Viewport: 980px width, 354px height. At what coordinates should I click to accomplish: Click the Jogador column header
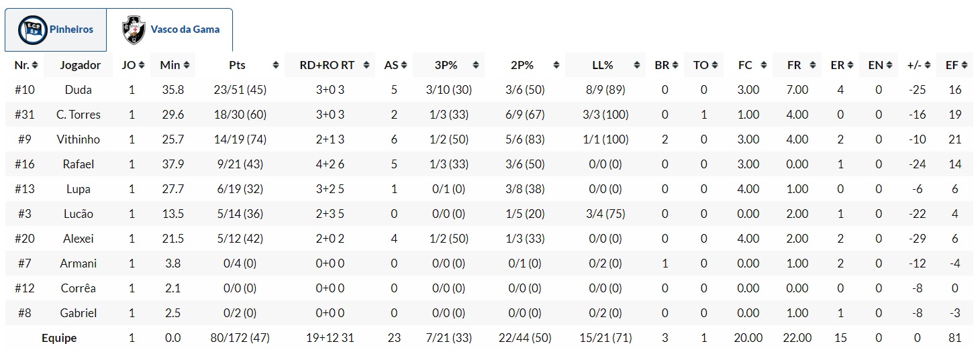pos(81,65)
